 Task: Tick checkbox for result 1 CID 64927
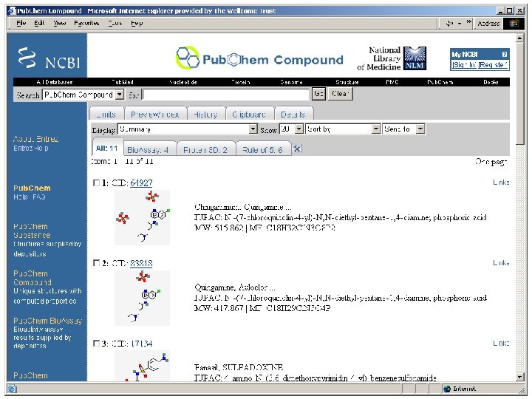point(96,183)
